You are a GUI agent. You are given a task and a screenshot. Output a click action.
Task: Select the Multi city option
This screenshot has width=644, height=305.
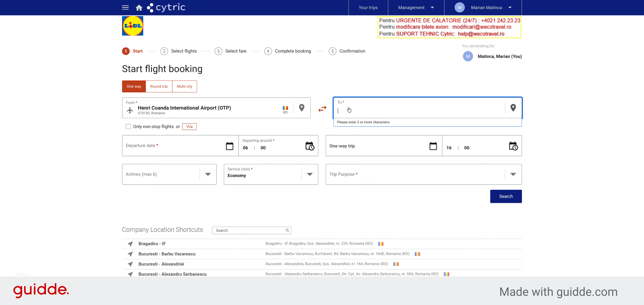(x=184, y=86)
